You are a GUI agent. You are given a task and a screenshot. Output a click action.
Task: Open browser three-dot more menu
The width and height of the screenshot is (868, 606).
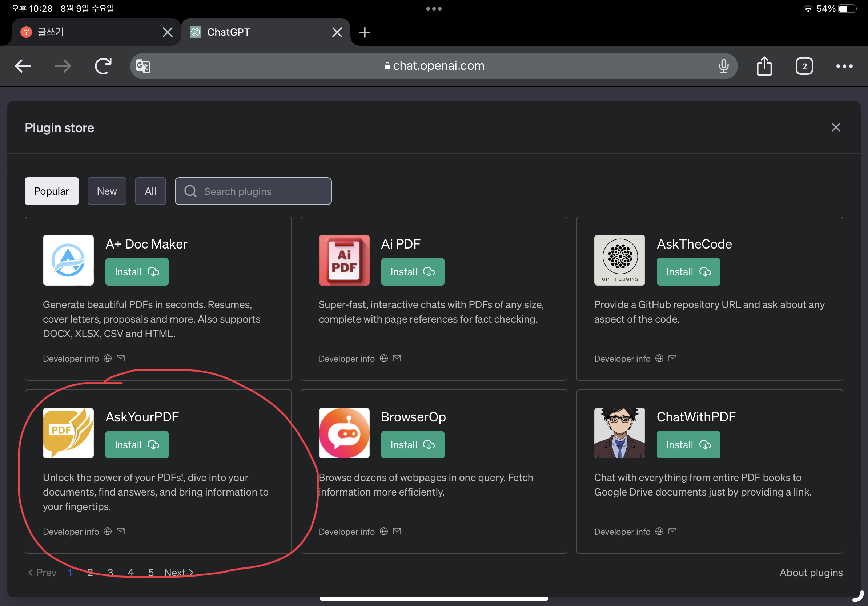pos(844,66)
